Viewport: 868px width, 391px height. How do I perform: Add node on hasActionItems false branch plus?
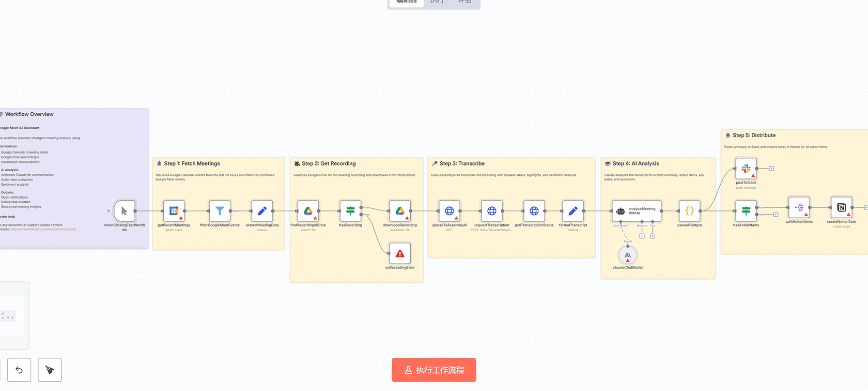[776, 215]
